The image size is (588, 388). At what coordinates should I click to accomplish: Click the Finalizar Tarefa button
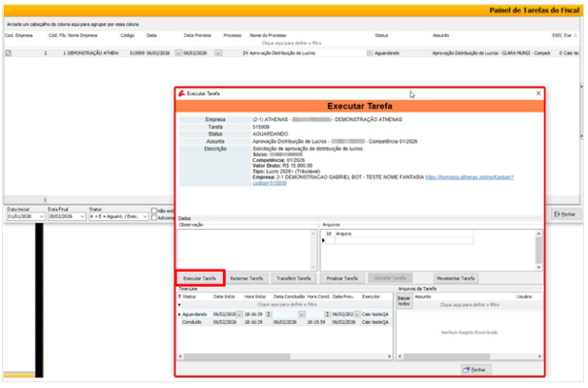(x=342, y=277)
